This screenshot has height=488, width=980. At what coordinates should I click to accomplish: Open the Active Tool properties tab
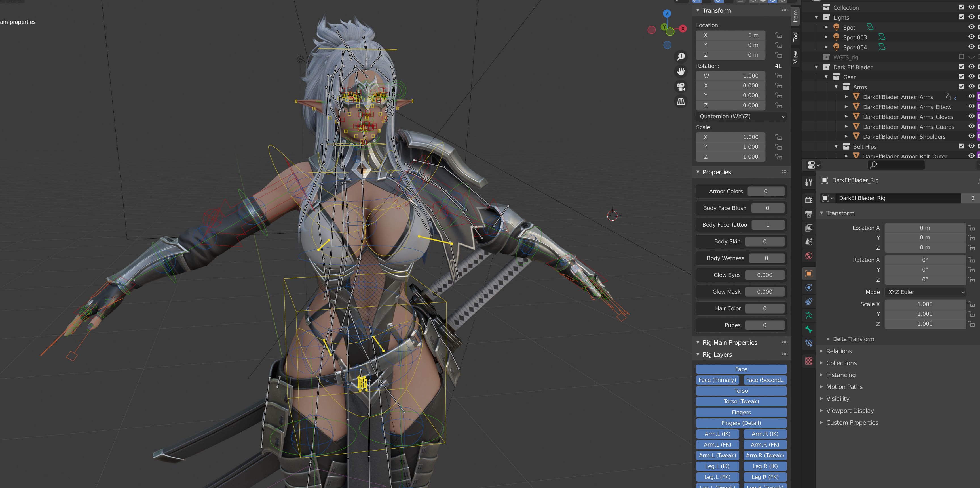pyautogui.click(x=809, y=182)
